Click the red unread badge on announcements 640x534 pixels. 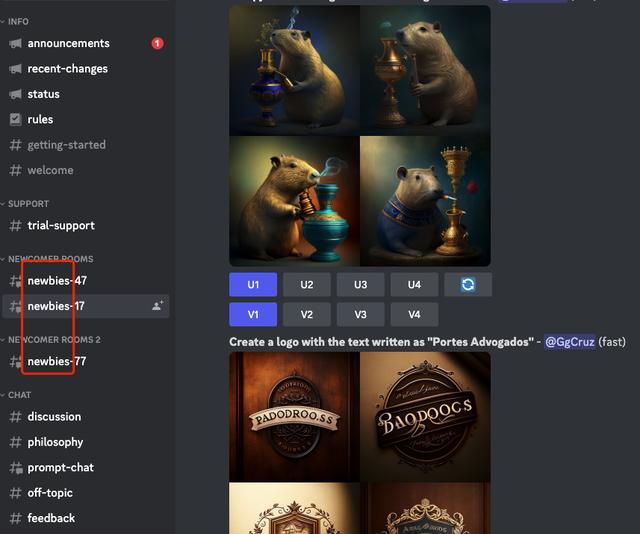click(x=157, y=44)
